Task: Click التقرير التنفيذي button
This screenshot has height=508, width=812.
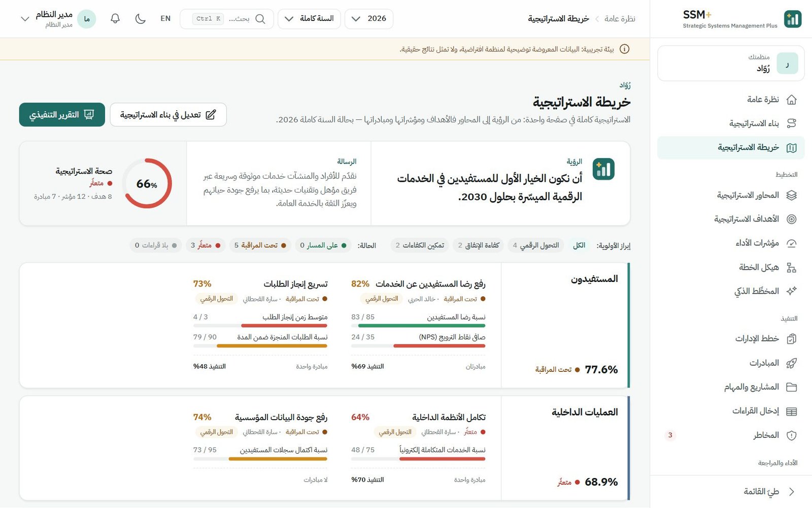Action: pos(62,115)
